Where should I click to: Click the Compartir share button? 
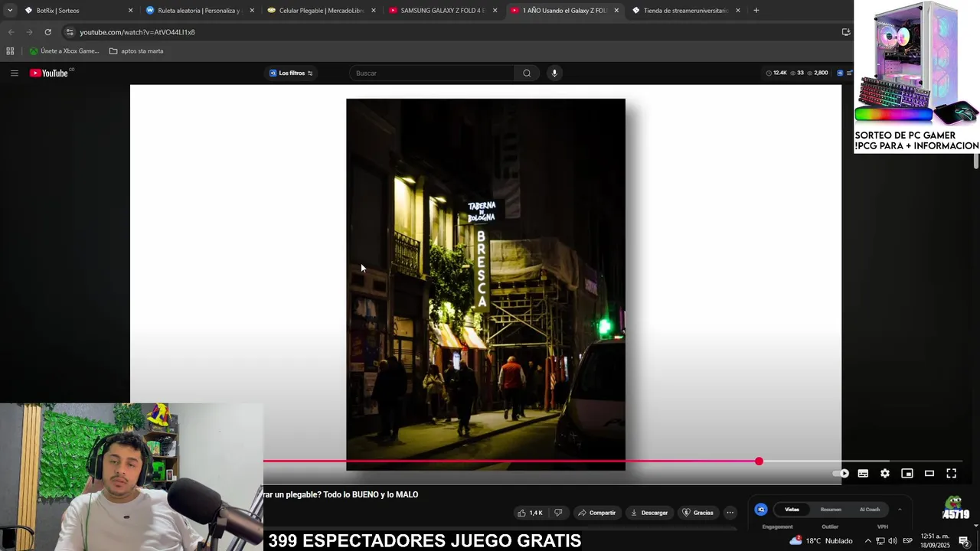(x=596, y=513)
